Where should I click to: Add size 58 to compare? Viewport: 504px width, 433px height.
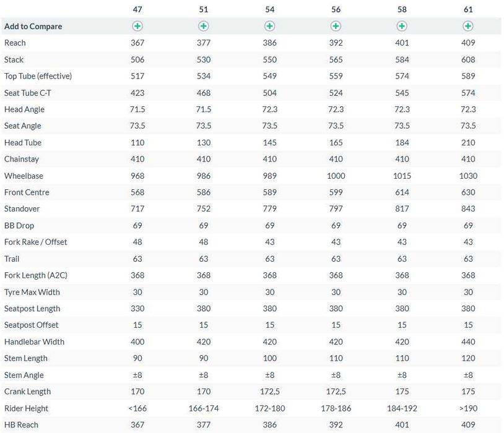(402, 26)
